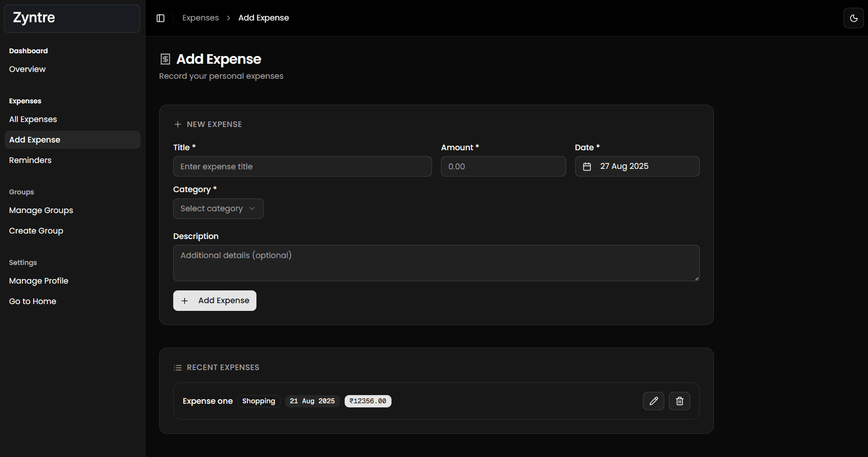Click the Zyntre logo
Image resolution: width=868 pixels, height=457 pixels.
click(34, 18)
